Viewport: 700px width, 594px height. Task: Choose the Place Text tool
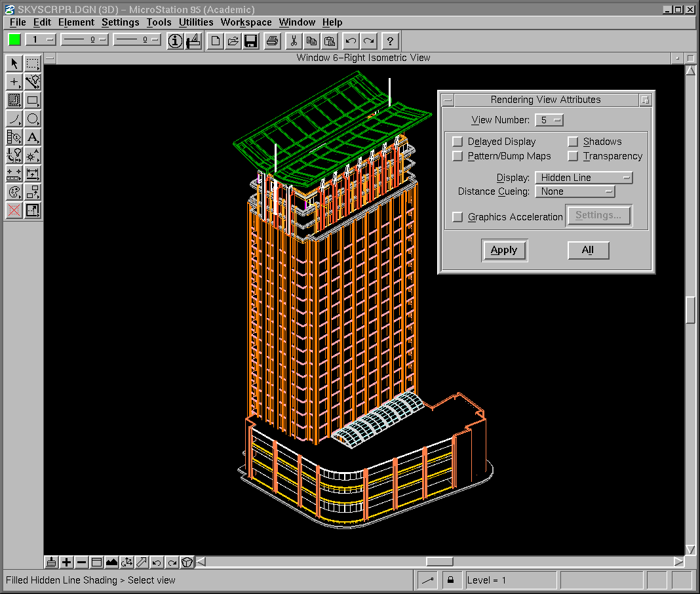(33, 137)
